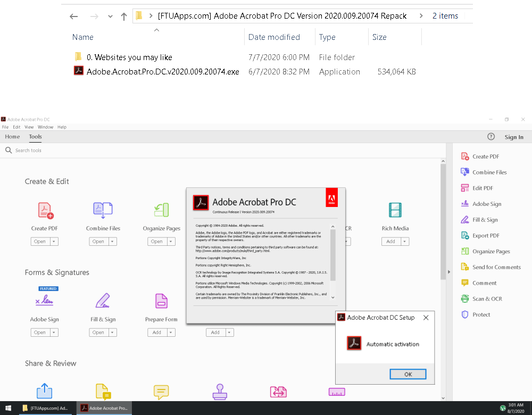Click the Prepare Form Add button
The height and width of the screenshot is (415, 532).
coord(157,333)
